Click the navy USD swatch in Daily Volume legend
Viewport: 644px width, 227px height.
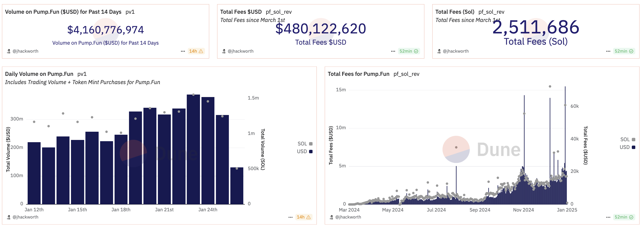pyautogui.click(x=311, y=152)
